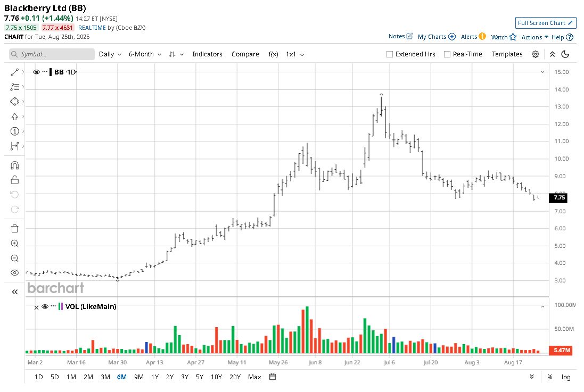This screenshot has height=392, width=584.
Task: Click the undo arrow icon
Action: point(14,195)
